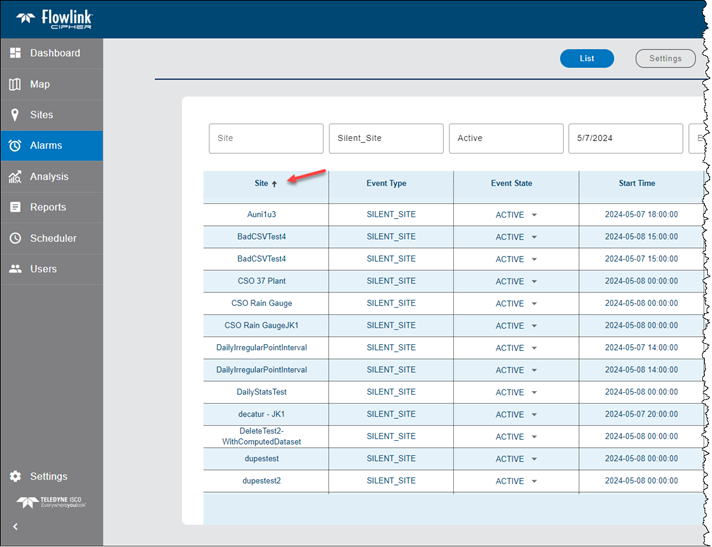Switch to the List tab
Image resolution: width=712 pixels, height=547 pixels.
pos(587,59)
